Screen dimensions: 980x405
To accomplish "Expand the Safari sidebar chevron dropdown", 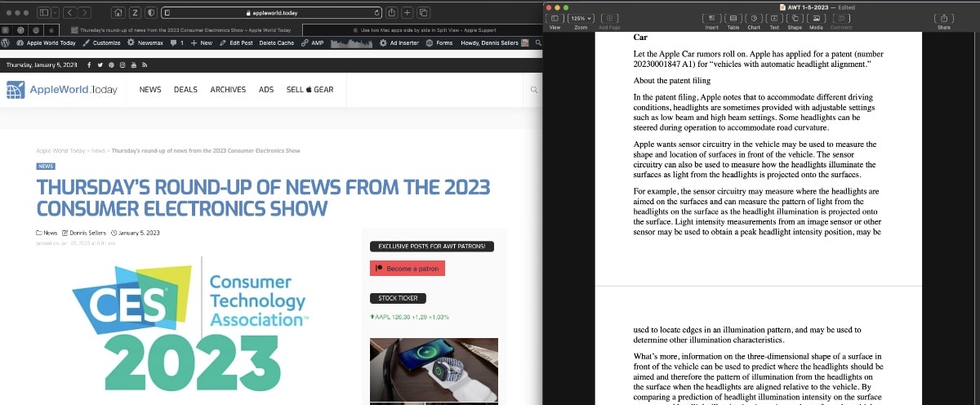I will click(55, 12).
